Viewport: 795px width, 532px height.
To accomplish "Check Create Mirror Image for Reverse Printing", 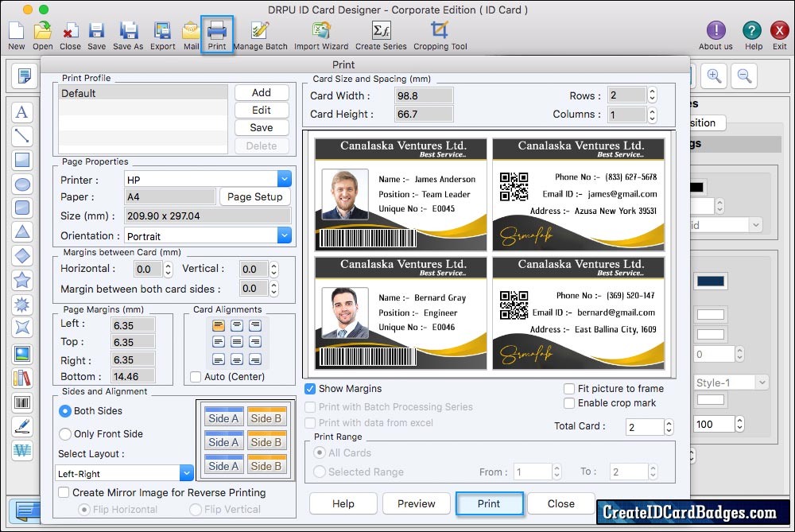I will coord(64,492).
